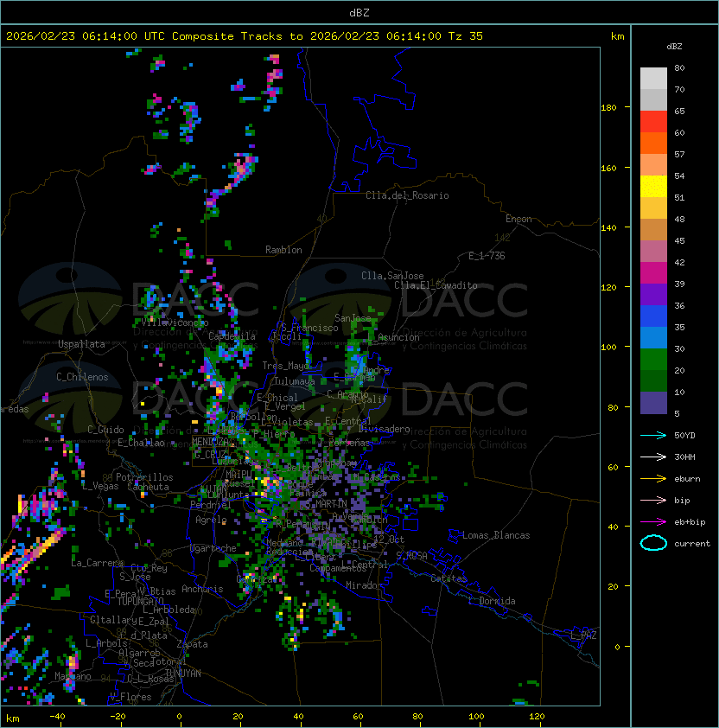The image size is (719, 728).
Task: Click the 'C_Chilenos' map label
Action: tap(82, 377)
